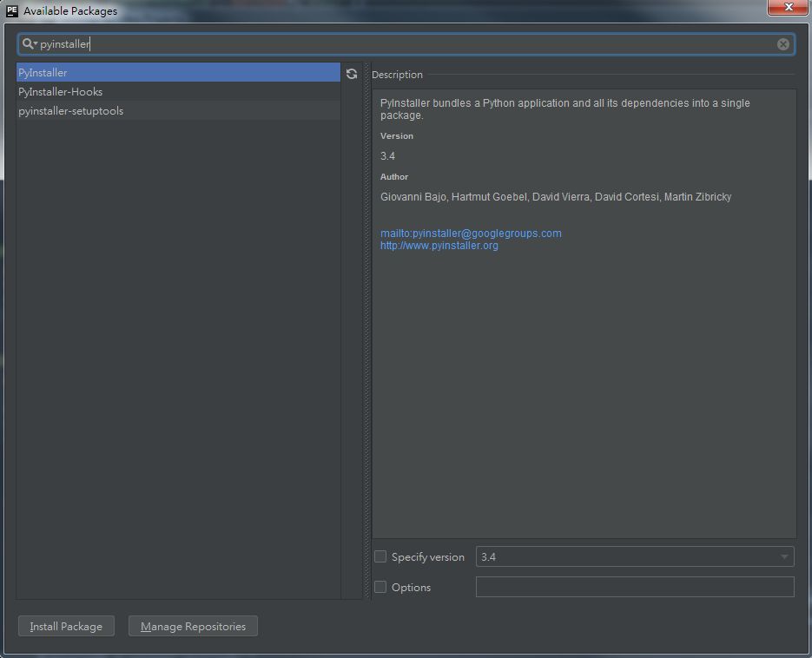
Task: Click into the package search field
Action: 408,44
